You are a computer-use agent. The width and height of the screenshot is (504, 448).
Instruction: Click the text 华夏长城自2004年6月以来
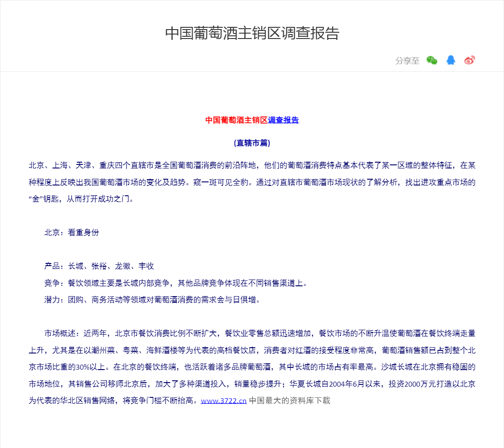coord(335,384)
